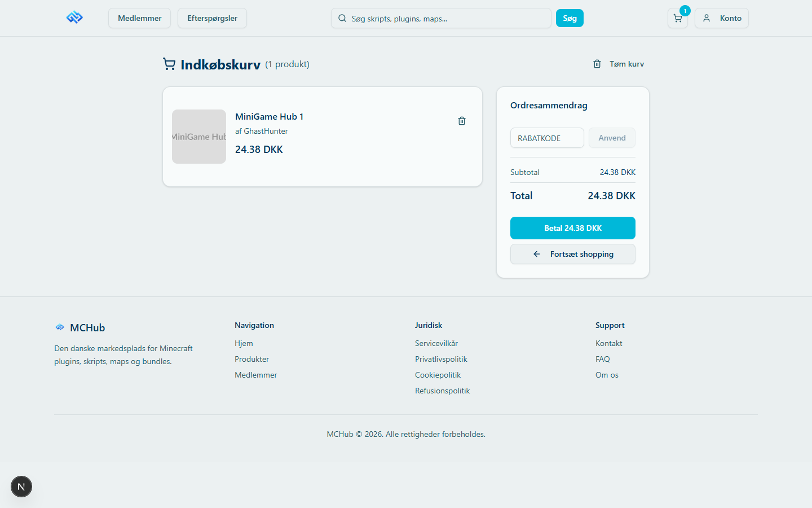Click Fortsæt shopping button

pyautogui.click(x=573, y=254)
